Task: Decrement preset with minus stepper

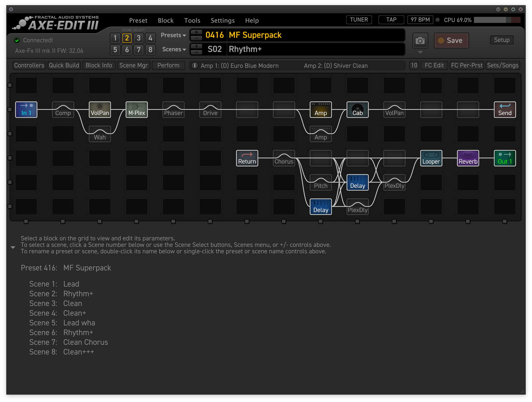Action: tap(196, 38)
